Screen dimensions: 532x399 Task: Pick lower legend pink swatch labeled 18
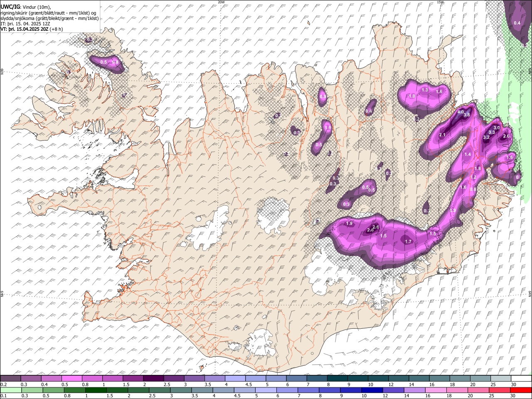[x=456, y=390]
